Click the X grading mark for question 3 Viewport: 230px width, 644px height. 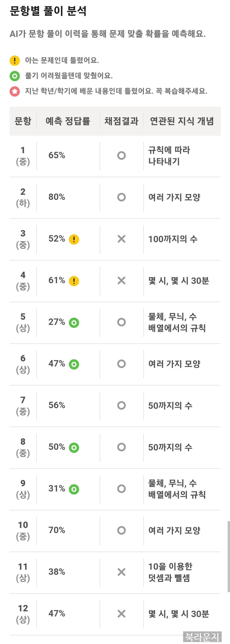[x=122, y=239]
